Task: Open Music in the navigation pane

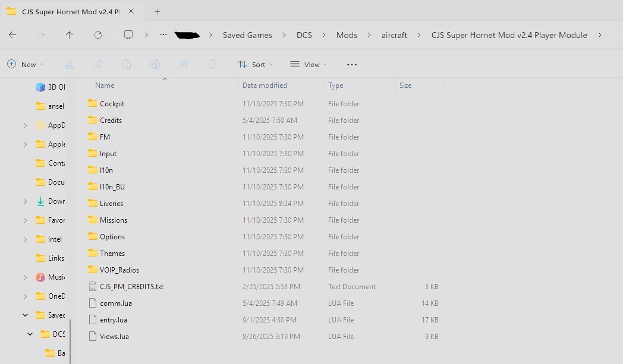Action: pyautogui.click(x=50, y=277)
